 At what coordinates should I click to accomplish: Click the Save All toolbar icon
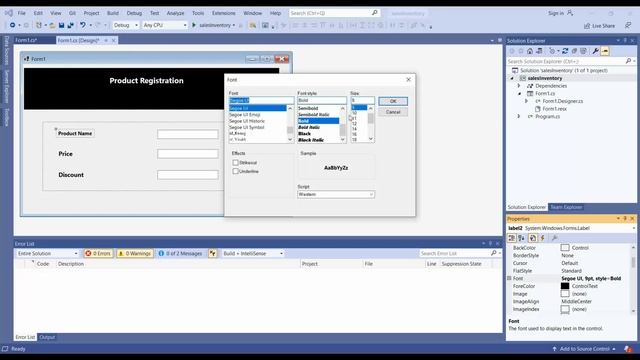[x=71, y=25]
